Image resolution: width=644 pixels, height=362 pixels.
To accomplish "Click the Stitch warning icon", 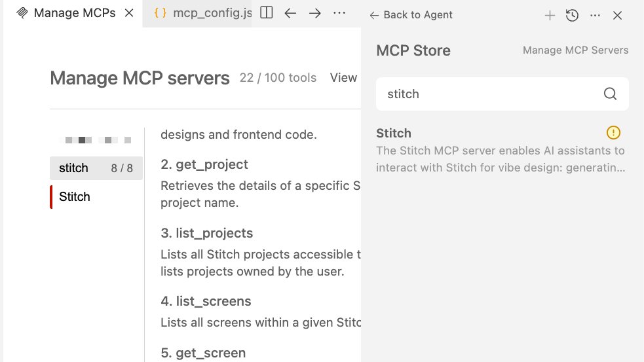I will pos(613,133).
